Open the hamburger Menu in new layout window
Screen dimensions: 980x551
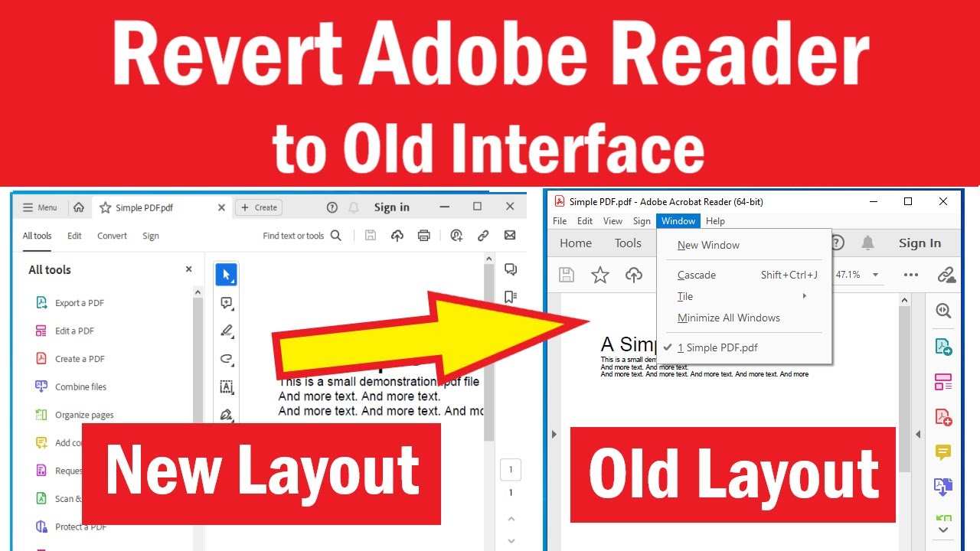point(40,207)
